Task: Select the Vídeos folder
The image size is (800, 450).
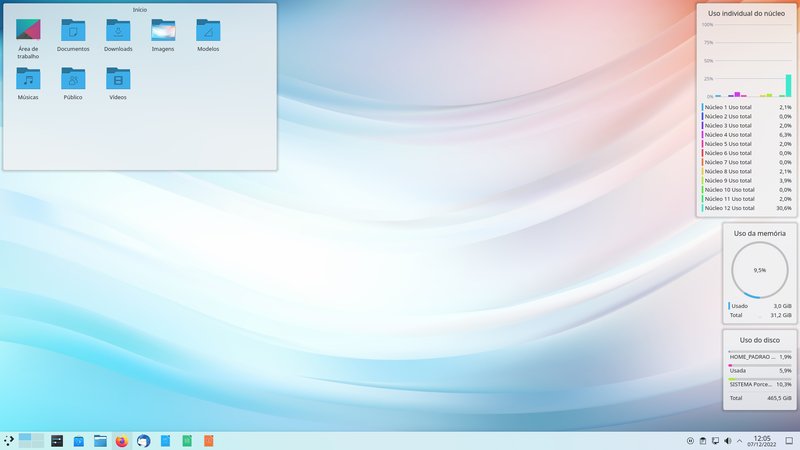Action: (118, 83)
